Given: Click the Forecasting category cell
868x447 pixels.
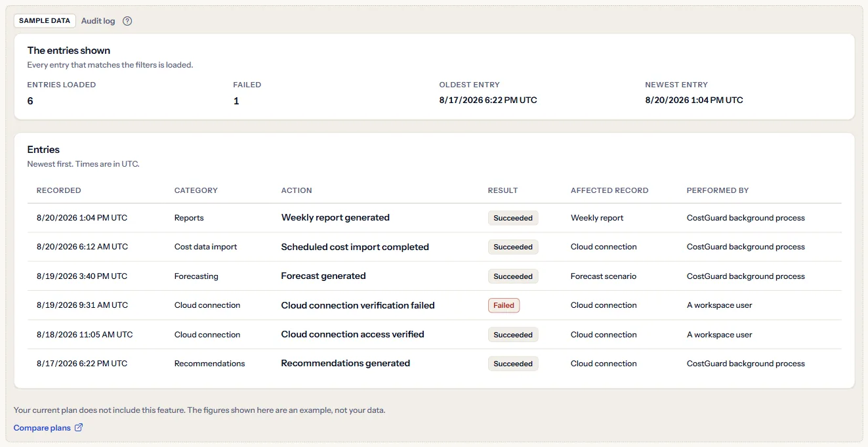Looking at the screenshot, I should coord(196,276).
